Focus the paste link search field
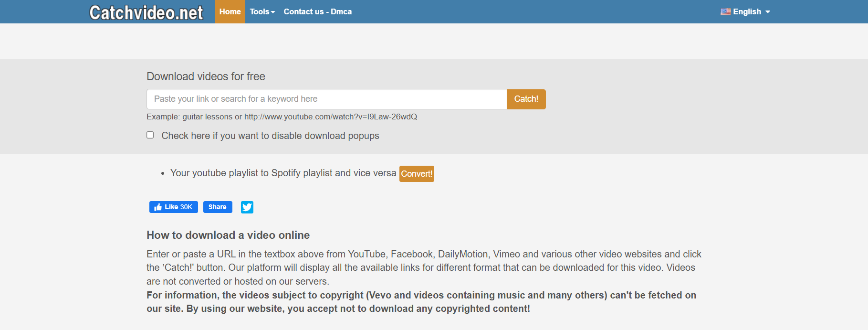Image resolution: width=868 pixels, height=330 pixels. [326, 99]
